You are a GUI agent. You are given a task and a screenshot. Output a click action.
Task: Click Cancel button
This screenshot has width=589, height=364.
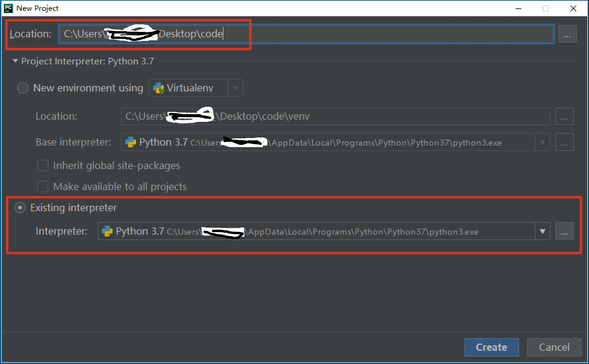(554, 347)
